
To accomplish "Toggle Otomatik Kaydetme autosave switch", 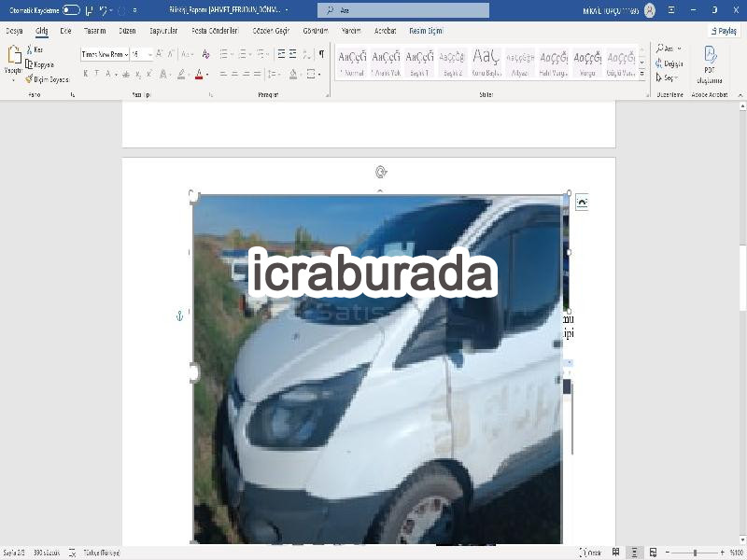I will click(x=71, y=10).
